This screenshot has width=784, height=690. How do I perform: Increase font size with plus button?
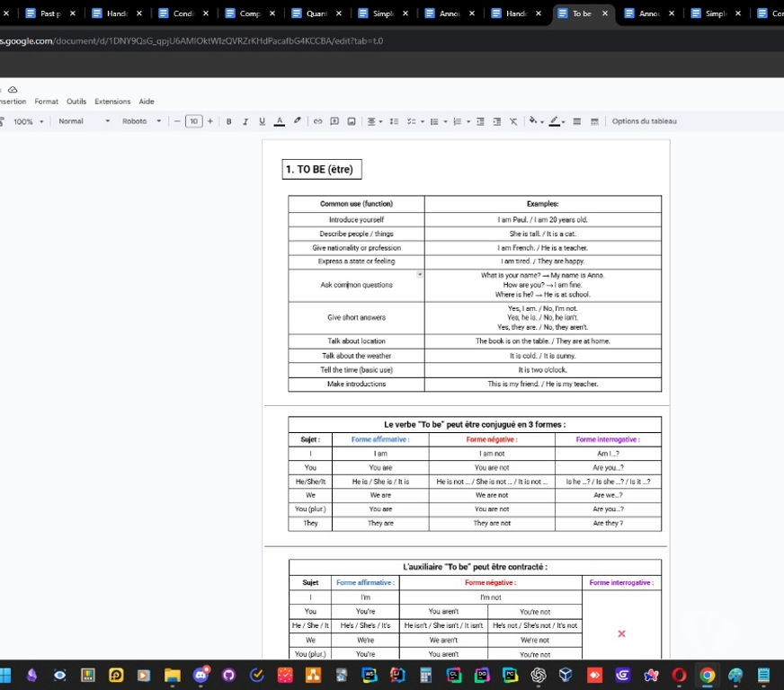pyautogui.click(x=210, y=121)
